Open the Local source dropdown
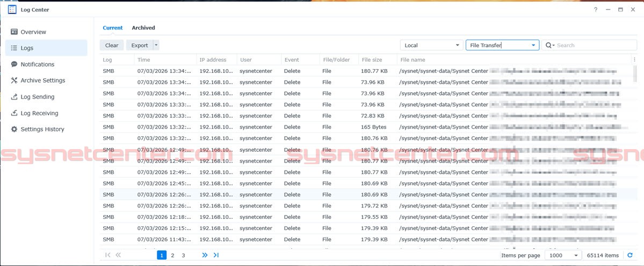Screen dimensions: 644x266 [x=432, y=45]
